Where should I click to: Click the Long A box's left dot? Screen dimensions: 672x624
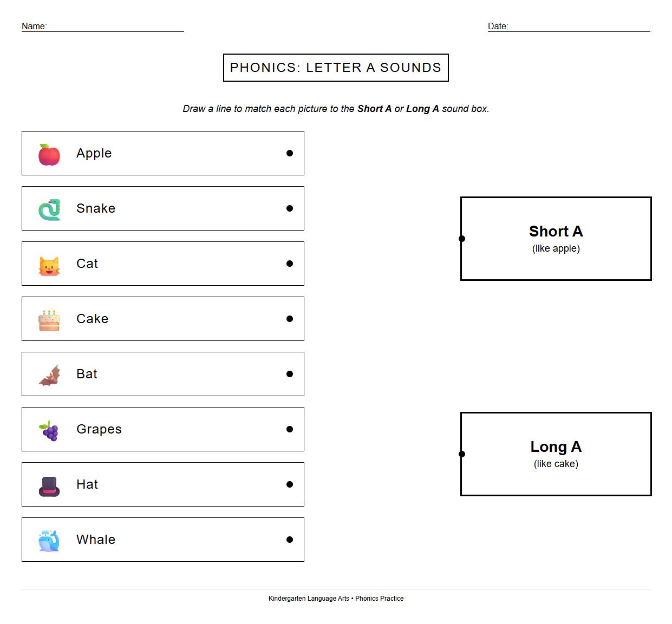pos(462,454)
